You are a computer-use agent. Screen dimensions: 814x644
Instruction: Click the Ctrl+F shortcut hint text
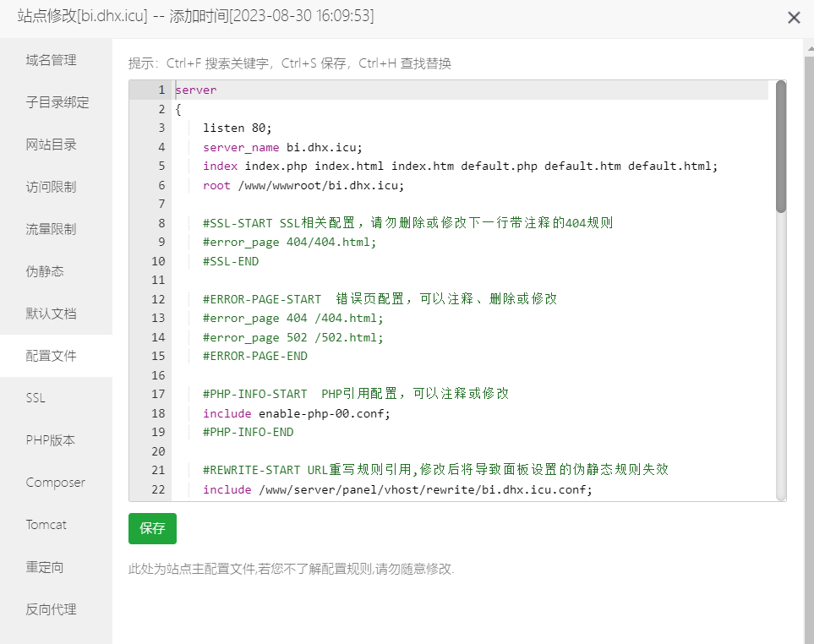click(217, 63)
